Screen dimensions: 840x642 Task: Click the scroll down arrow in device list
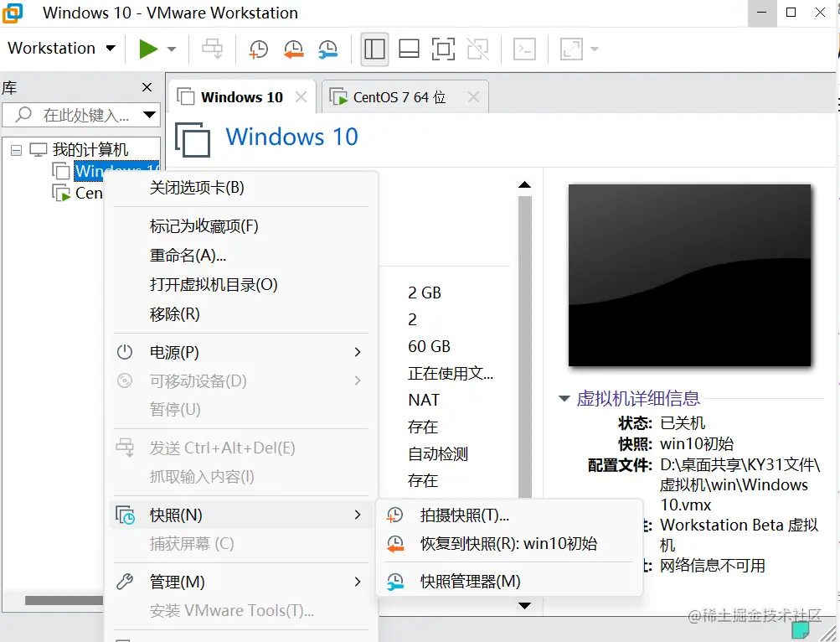pyautogui.click(x=524, y=605)
